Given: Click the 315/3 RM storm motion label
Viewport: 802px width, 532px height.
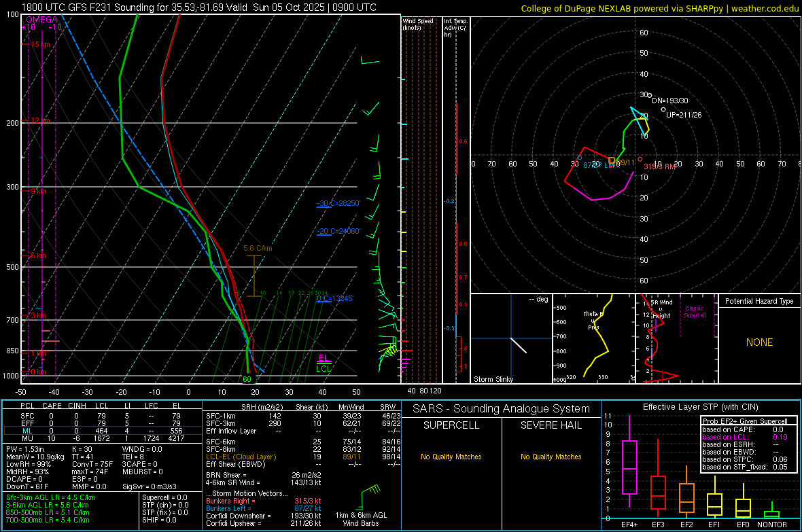Looking at the screenshot, I should coord(660,166).
